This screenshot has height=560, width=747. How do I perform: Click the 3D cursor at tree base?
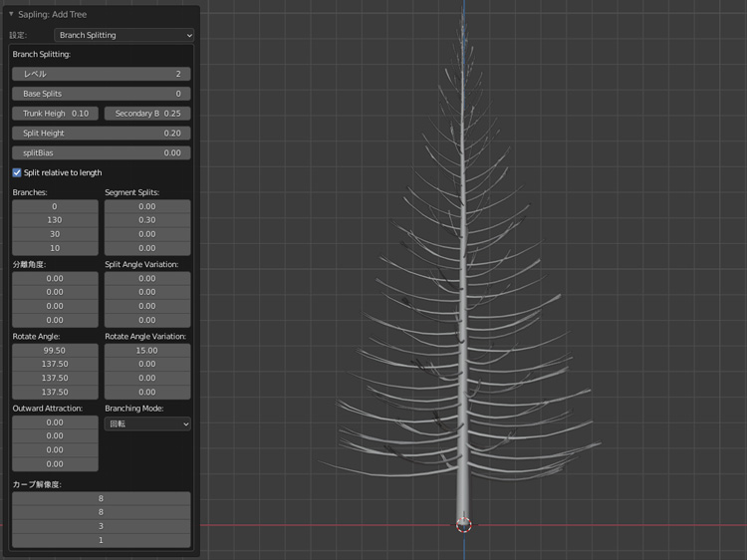tap(463, 524)
